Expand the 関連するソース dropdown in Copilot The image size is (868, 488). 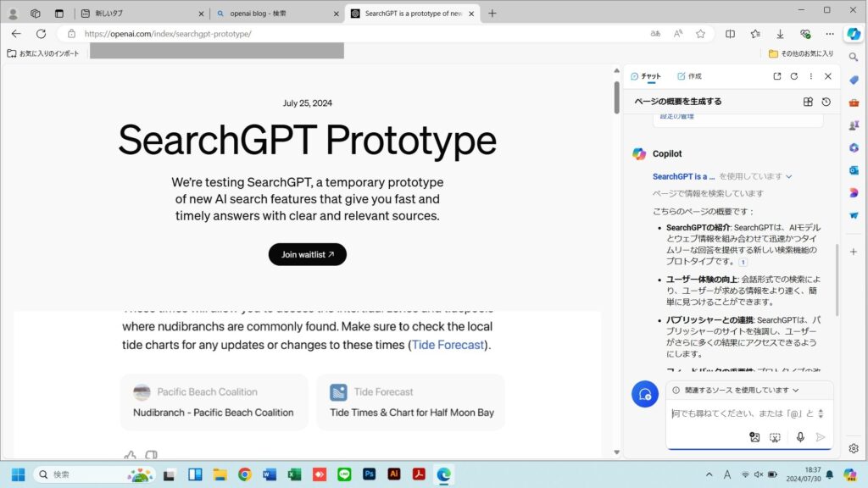[x=796, y=391]
